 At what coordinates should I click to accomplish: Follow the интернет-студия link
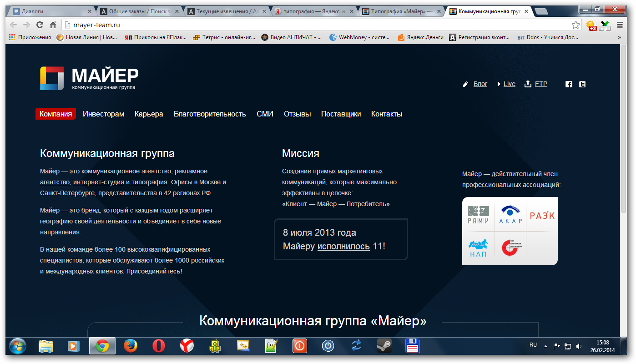99,182
